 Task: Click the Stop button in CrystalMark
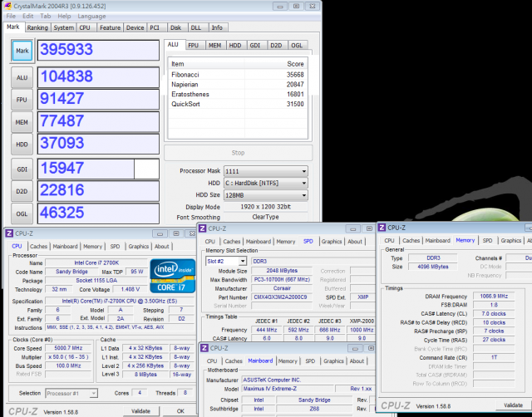(239, 153)
